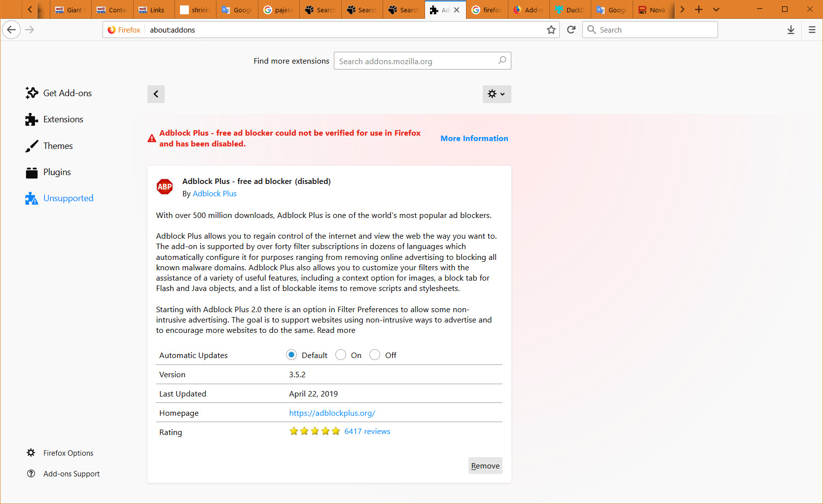Open the Adblock Plus author link
The height and width of the screenshot is (504, 823).
coord(215,194)
